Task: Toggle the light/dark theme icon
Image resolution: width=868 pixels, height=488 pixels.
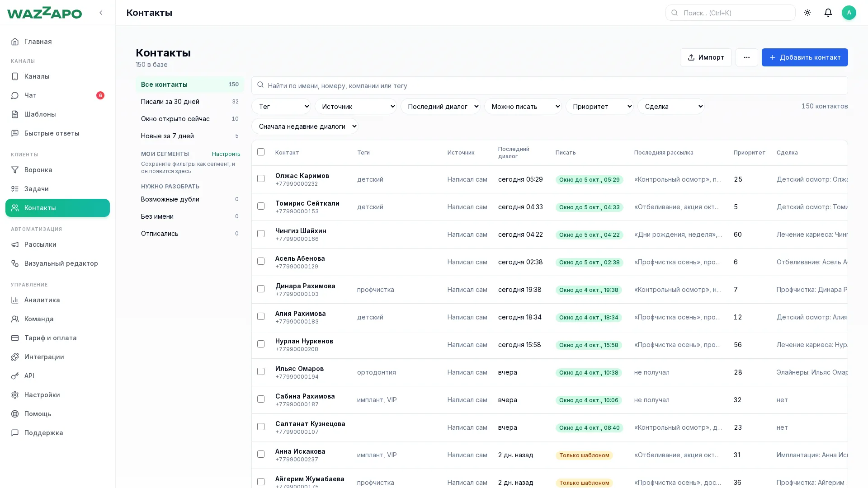Action: (807, 13)
